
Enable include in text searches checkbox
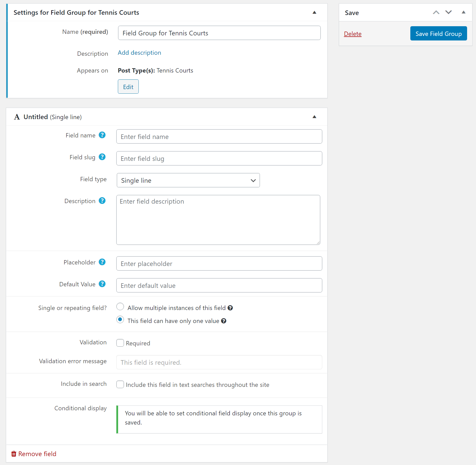coord(120,384)
